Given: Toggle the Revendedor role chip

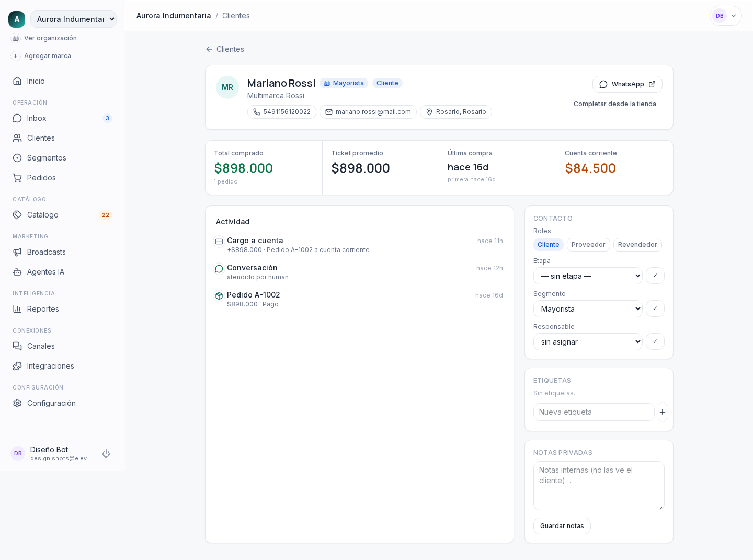Looking at the screenshot, I should pos(637,245).
